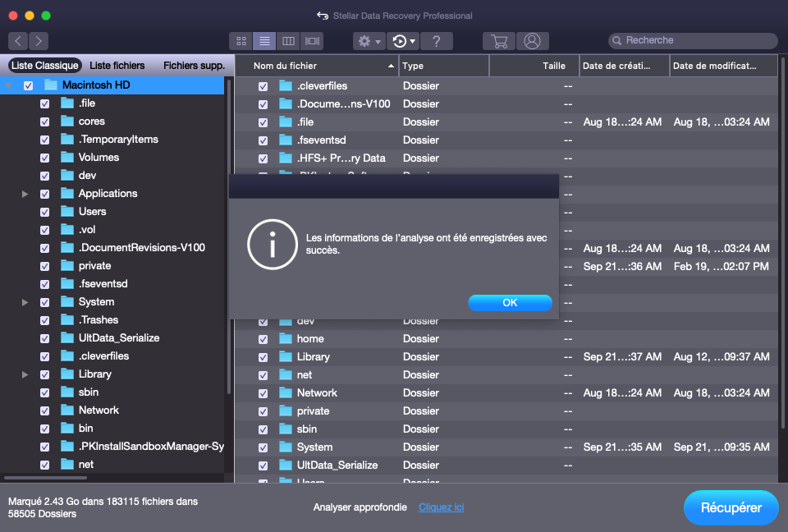
Task: Select the dev folder in tree
Action: coord(88,176)
